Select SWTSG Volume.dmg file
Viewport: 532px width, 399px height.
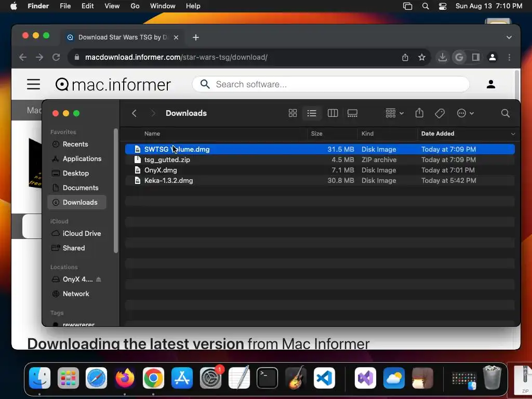(320, 149)
